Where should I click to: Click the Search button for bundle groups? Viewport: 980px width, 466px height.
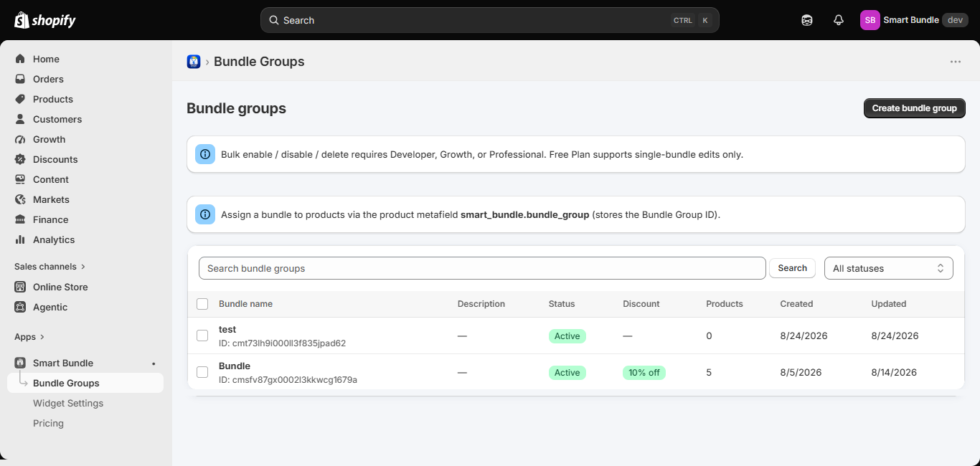[793, 268]
